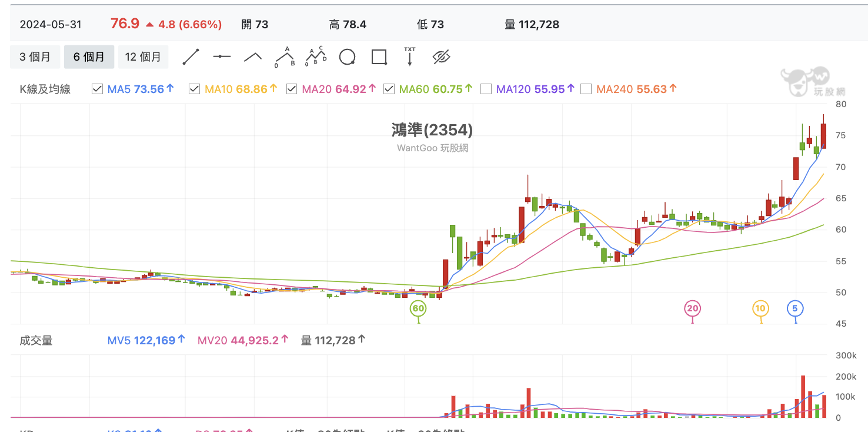Click the closing price 76.9

coord(125,24)
